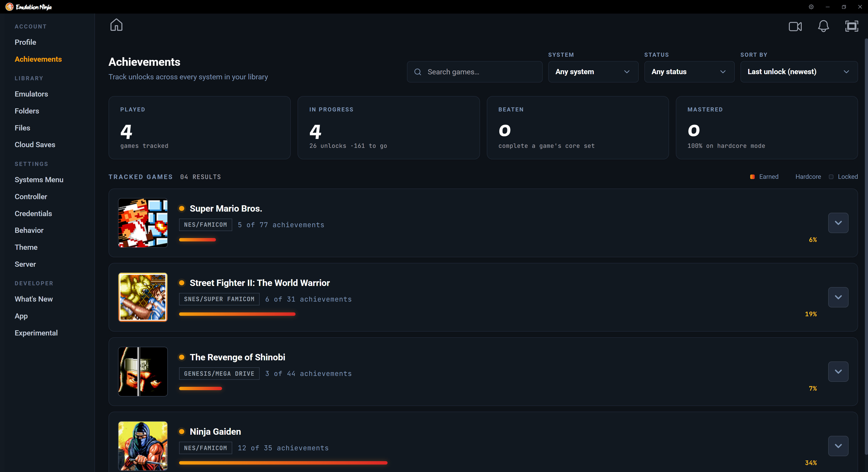Open Experimental developer page
This screenshot has width=868, height=472.
36,333
